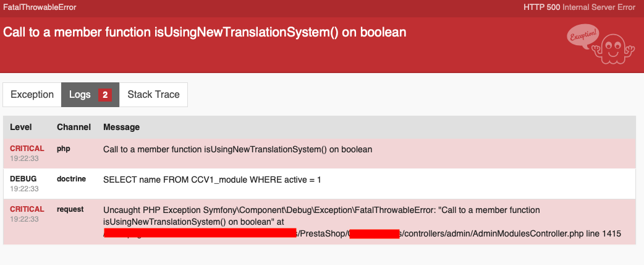Switch to the Stack Trace tab

point(154,95)
